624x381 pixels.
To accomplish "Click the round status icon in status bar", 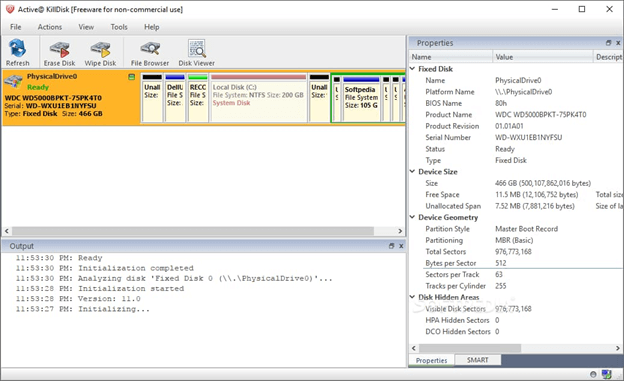I will (x=593, y=374).
